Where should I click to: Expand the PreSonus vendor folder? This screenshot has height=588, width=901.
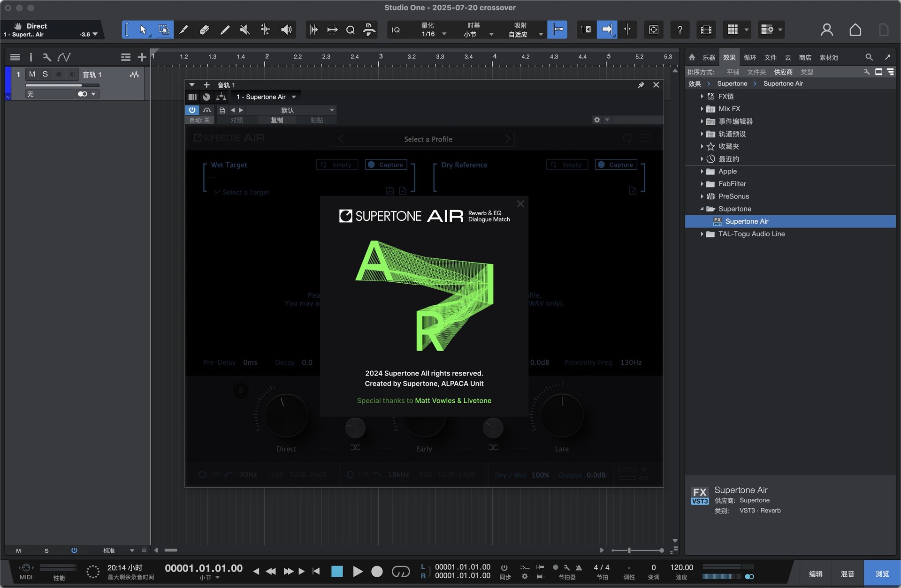(702, 196)
